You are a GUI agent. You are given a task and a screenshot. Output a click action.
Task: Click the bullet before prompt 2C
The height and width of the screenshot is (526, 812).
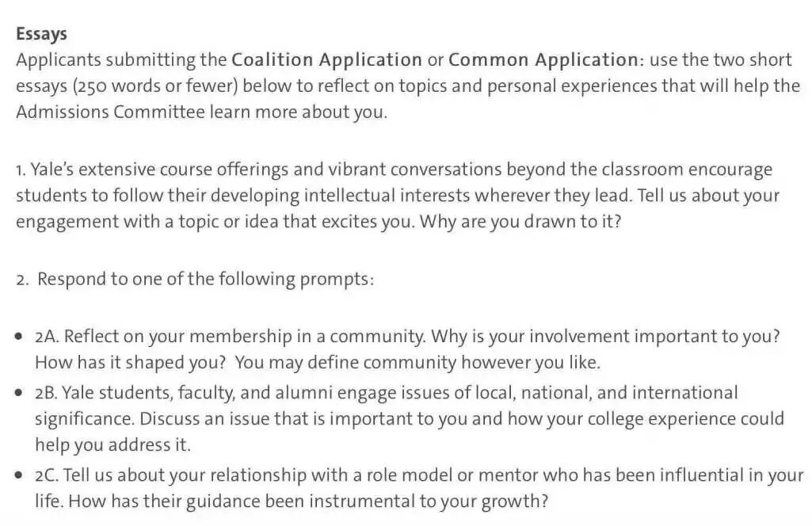(x=19, y=475)
